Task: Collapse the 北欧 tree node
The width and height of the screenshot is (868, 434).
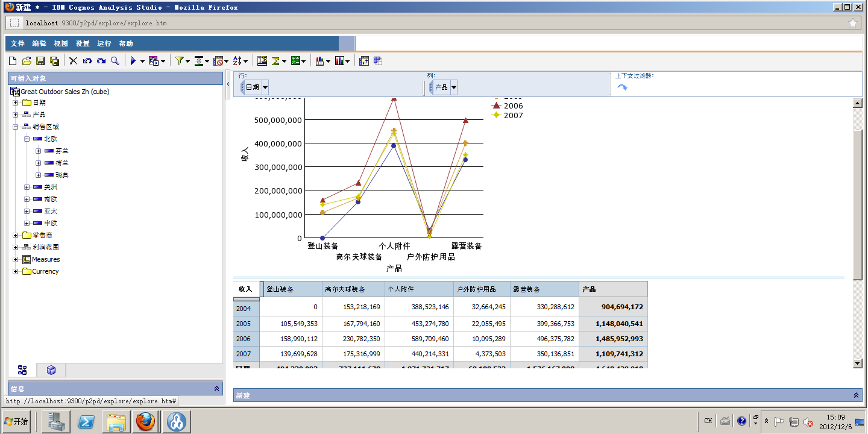Action: 27,139
